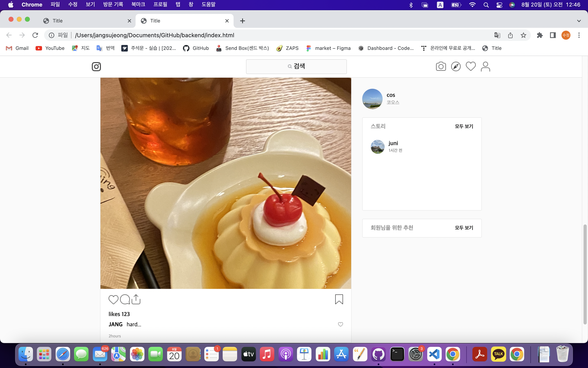This screenshot has height=368, width=588.
Task: Open cos profile picture
Action: coord(372,99)
